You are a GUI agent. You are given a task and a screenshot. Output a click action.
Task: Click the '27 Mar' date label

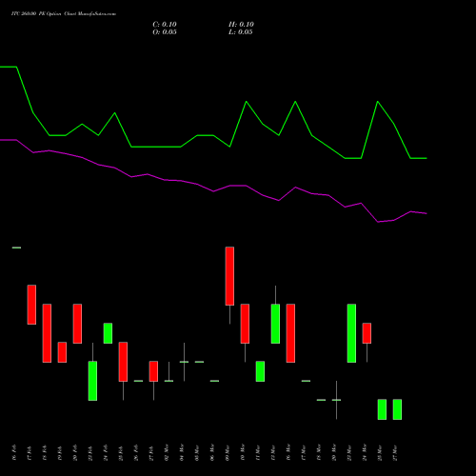click(x=395, y=452)
